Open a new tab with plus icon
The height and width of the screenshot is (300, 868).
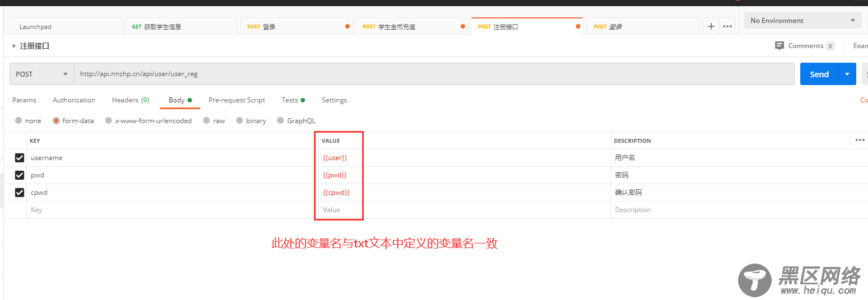711,26
